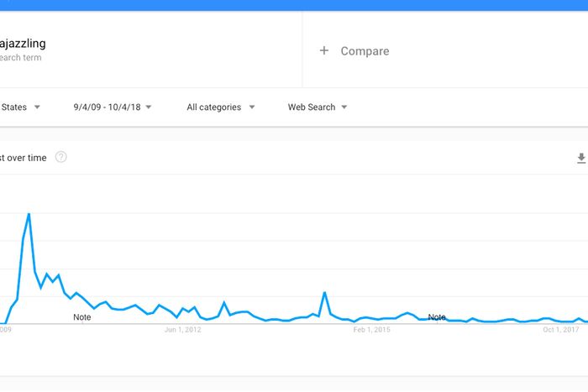This screenshot has height=392, width=588.
Task: Click the isolated 2014 spike on the chart
Action: [x=324, y=293]
